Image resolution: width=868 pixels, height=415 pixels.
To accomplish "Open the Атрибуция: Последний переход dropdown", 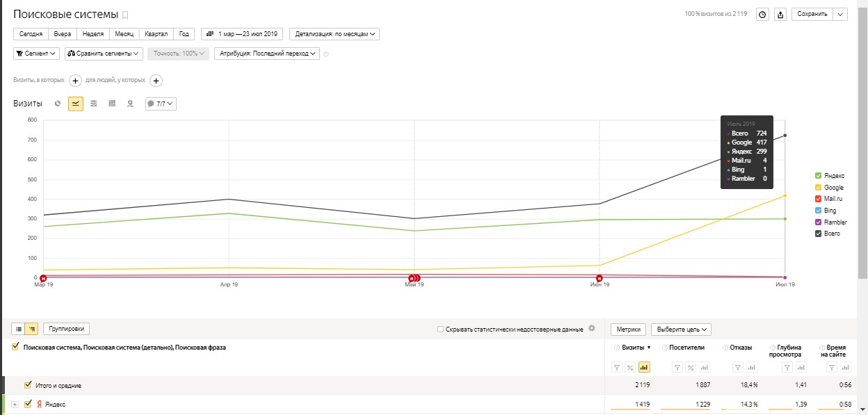I will click(267, 54).
